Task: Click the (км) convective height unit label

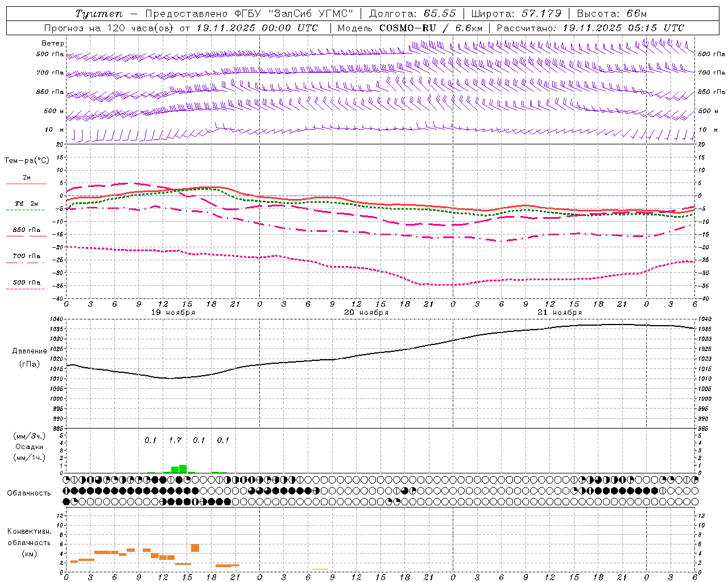Action: click(x=29, y=554)
